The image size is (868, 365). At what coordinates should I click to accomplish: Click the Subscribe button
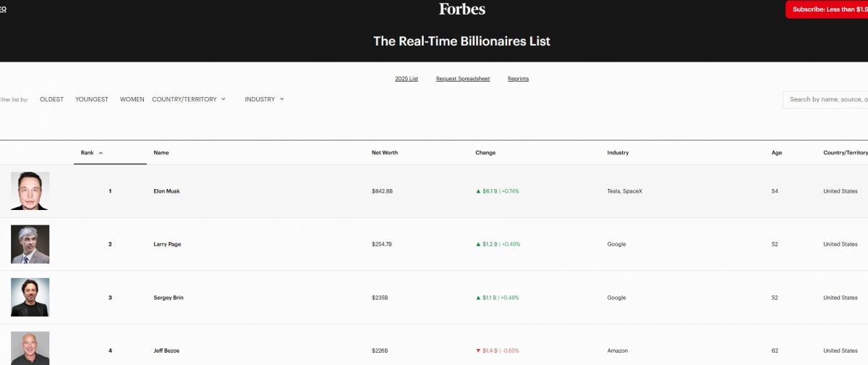[x=827, y=9]
